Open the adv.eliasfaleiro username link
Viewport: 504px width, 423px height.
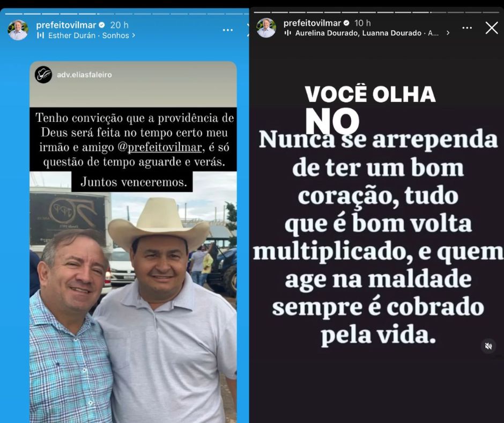[x=84, y=75]
